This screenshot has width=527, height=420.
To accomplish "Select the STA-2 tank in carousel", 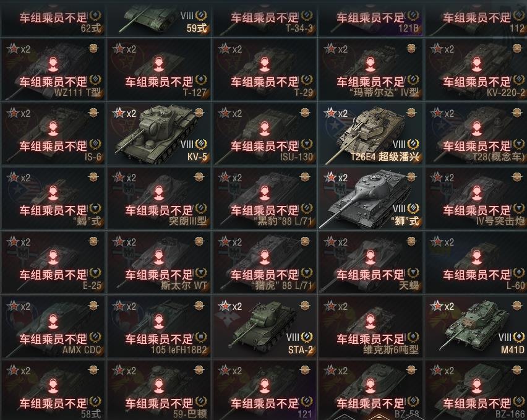I will click(x=265, y=327).
